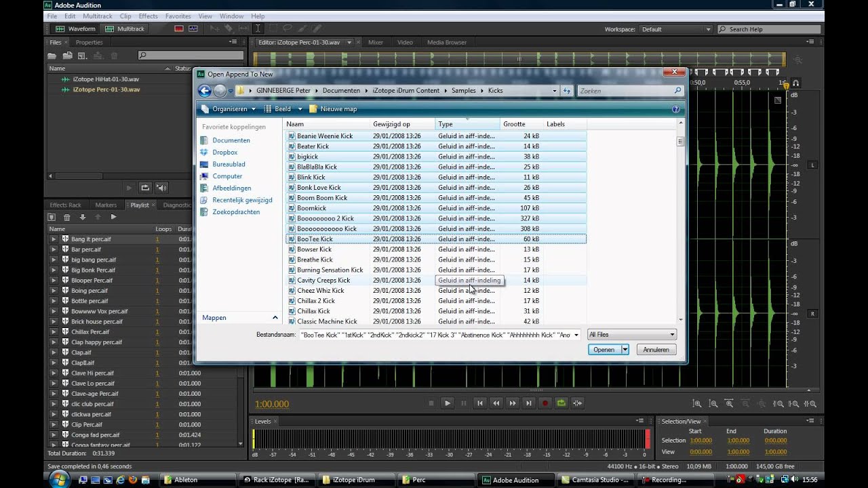The width and height of the screenshot is (868, 488).
Task: Open the Favorites menu
Action: tap(178, 16)
